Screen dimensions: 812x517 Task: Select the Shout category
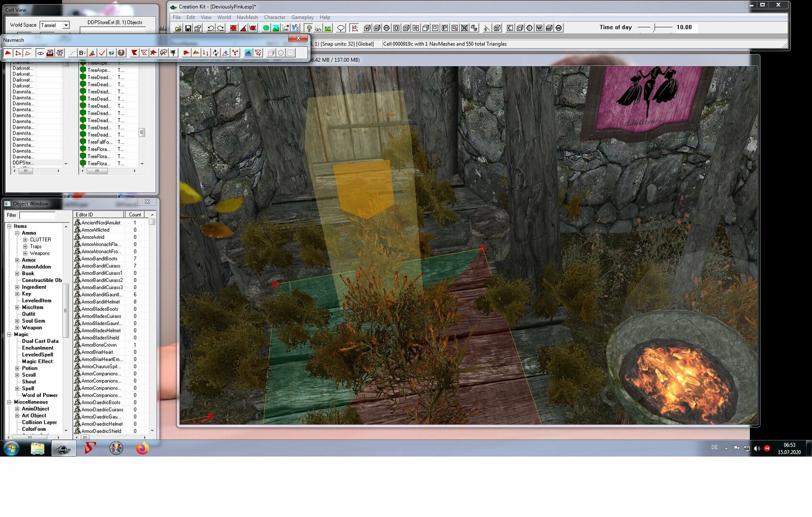(x=29, y=382)
